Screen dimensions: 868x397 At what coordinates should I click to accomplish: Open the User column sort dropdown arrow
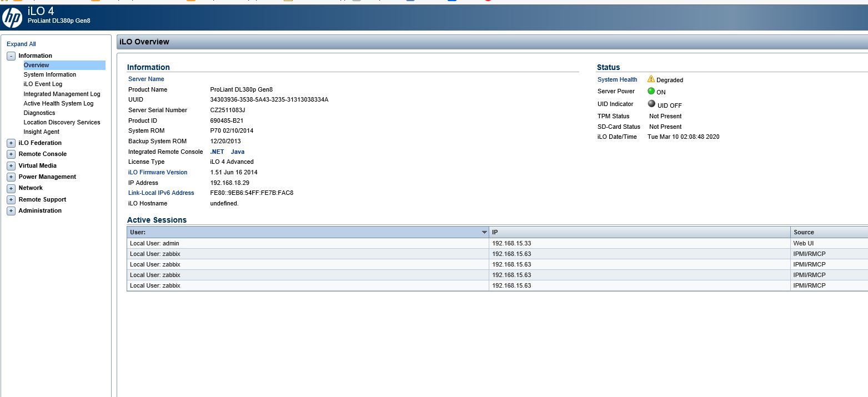tap(484, 233)
